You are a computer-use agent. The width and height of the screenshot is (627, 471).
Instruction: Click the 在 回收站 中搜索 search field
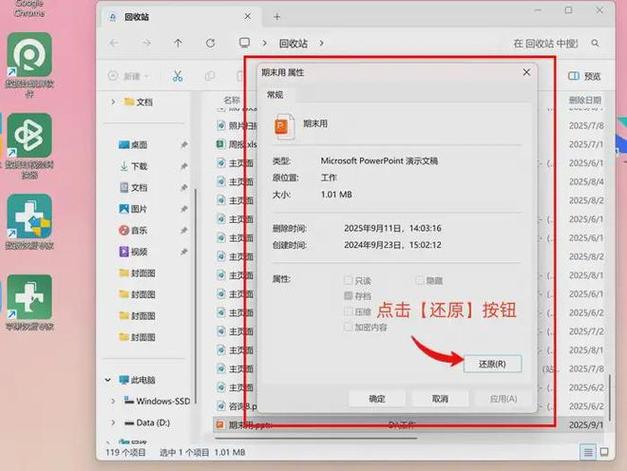547,43
